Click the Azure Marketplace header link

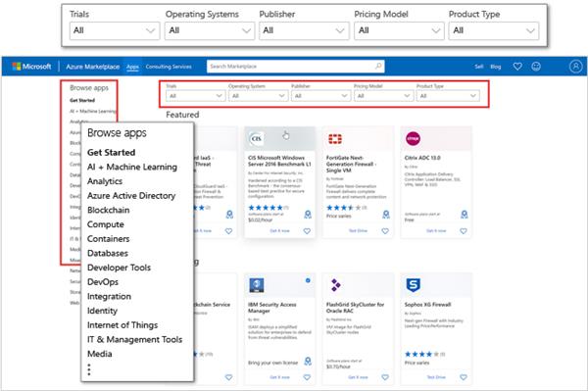point(93,67)
